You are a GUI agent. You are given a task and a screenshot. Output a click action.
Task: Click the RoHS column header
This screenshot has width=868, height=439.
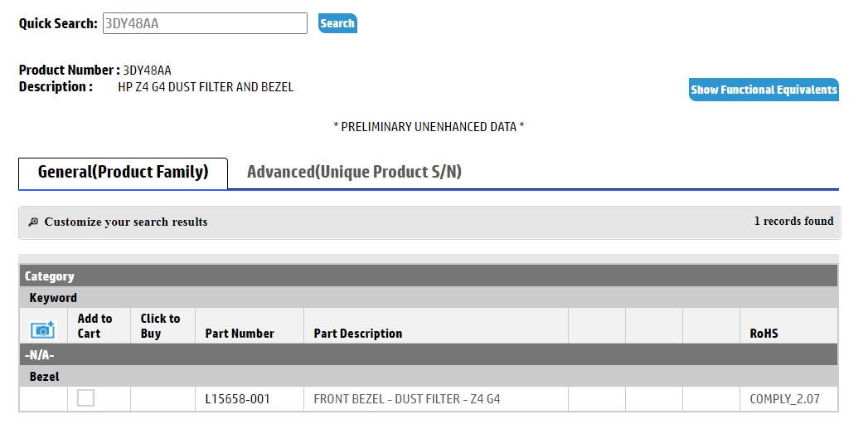pyautogui.click(x=764, y=334)
